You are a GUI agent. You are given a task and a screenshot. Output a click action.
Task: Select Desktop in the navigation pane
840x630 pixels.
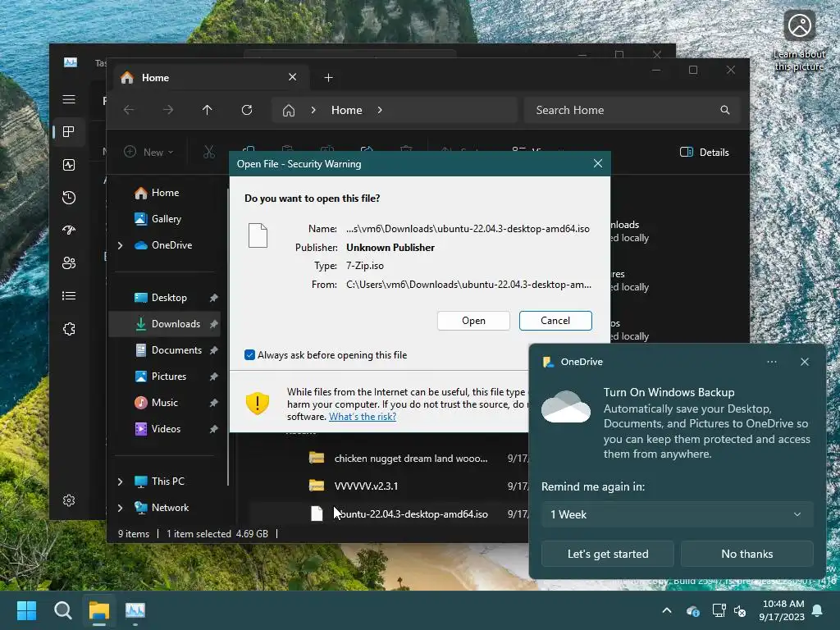(x=169, y=298)
